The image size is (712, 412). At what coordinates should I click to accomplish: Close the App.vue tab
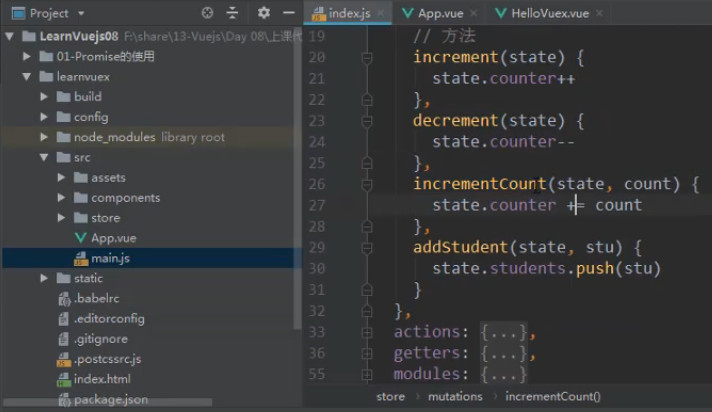point(474,13)
